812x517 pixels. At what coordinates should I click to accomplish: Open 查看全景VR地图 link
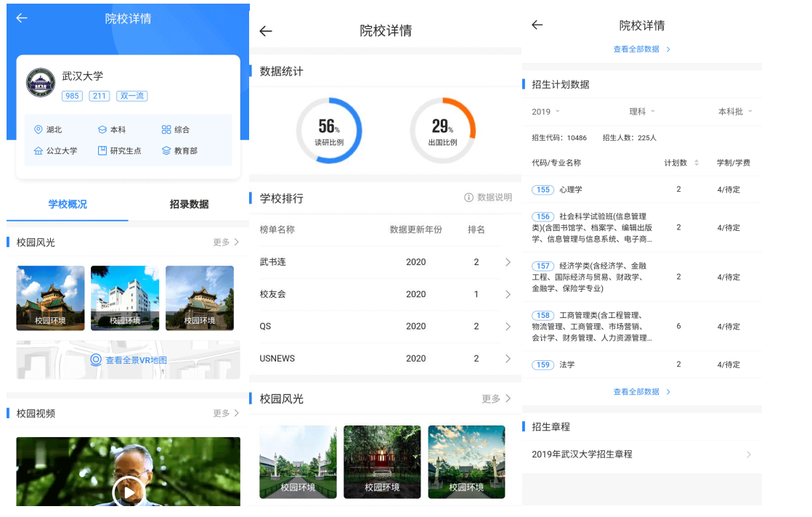pos(137,360)
